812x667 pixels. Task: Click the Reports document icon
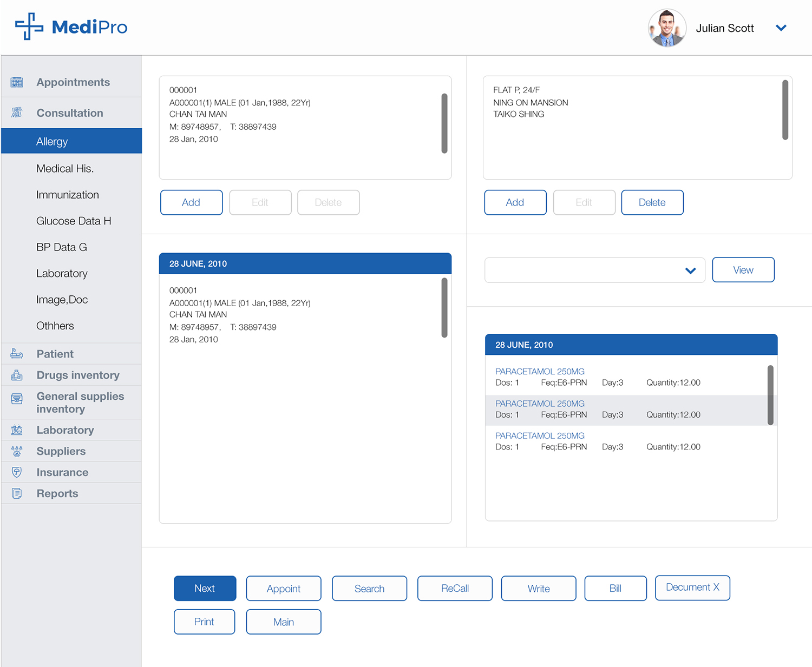[x=17, y=493]
